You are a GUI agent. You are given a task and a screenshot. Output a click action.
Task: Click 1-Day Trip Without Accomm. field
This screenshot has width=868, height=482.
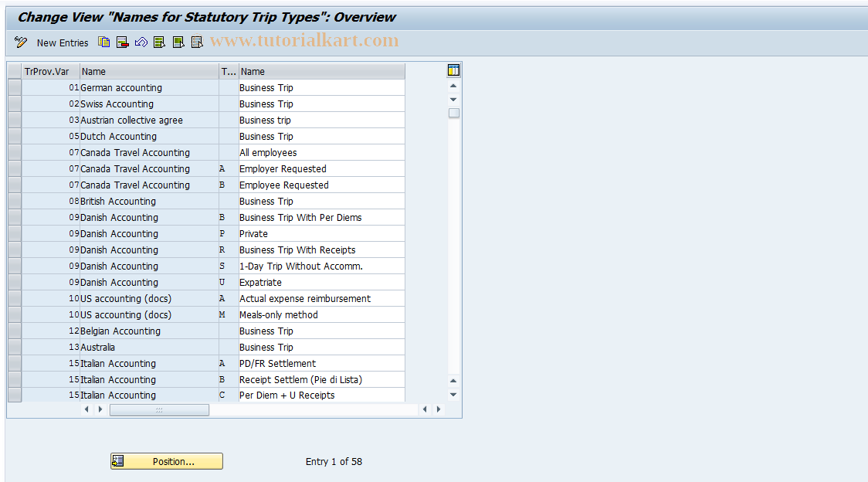pyautogui.click(x=321, y=266)
